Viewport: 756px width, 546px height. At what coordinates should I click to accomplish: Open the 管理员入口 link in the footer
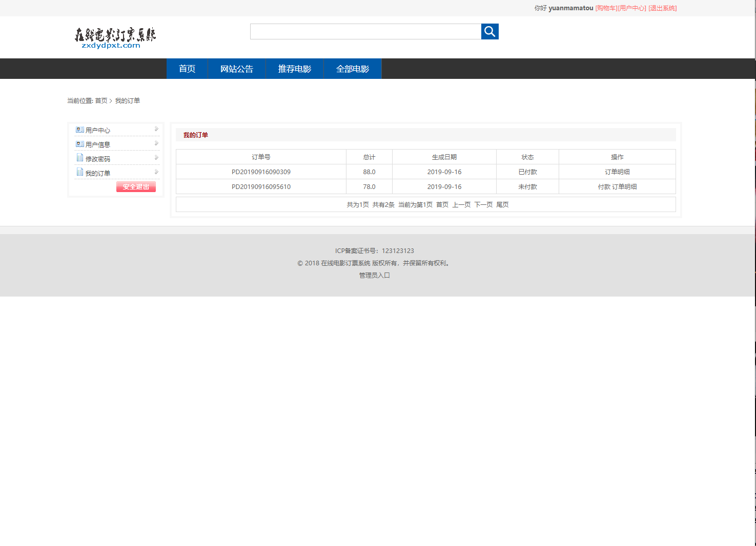tap(375, 276)
